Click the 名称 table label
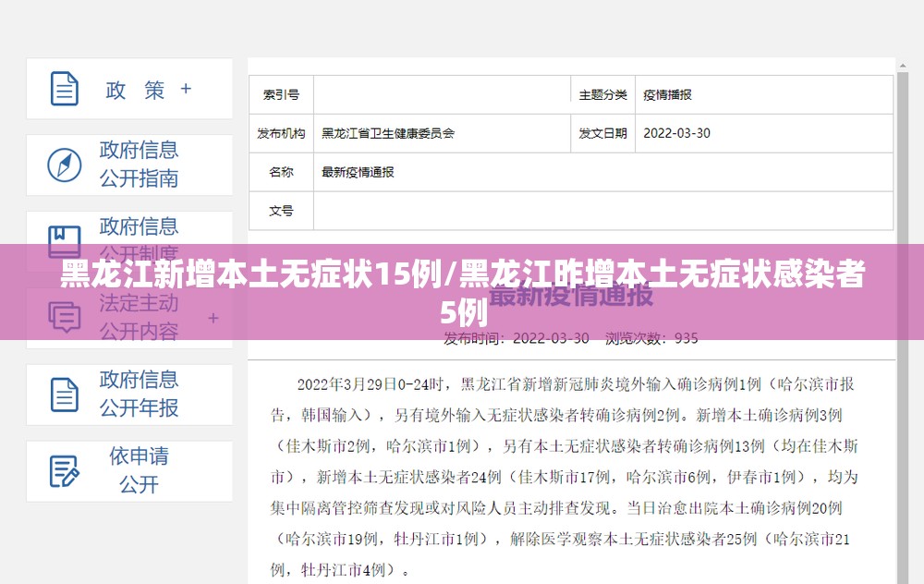Viewport: 924px width, 584px height. pos(281,172)
